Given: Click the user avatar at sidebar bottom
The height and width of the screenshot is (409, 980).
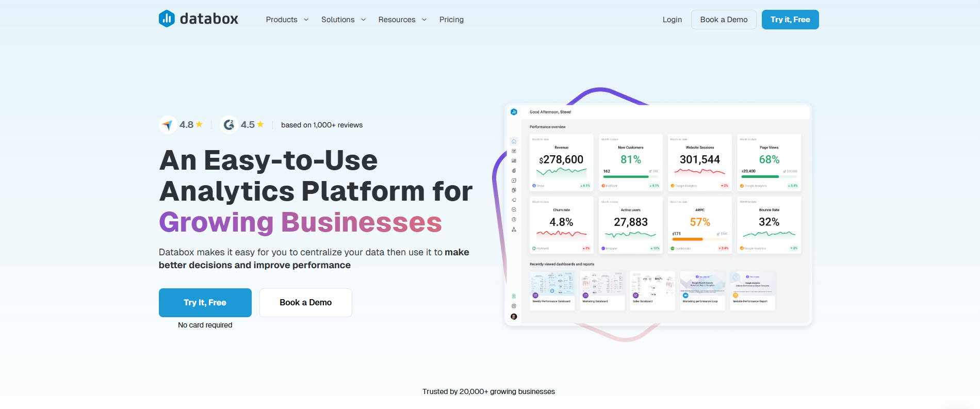Looking at the screenshot, I should (514, 317).
